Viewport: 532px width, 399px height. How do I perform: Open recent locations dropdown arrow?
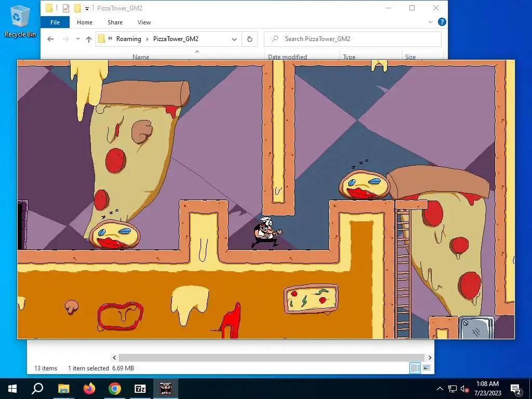[x=78, y=39]
